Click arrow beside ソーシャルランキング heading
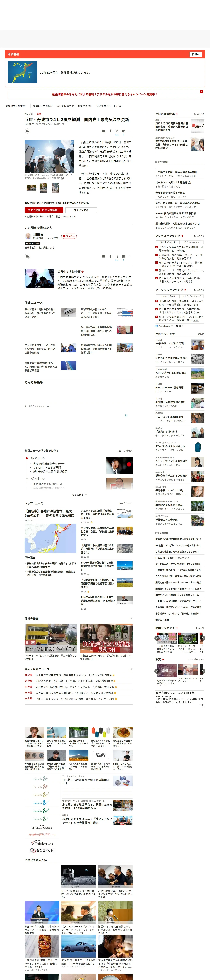 click(x=184, y=290)
